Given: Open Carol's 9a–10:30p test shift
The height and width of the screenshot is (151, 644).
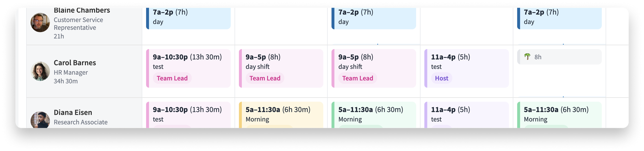Looking at the screenshot, I should point(188,68).
